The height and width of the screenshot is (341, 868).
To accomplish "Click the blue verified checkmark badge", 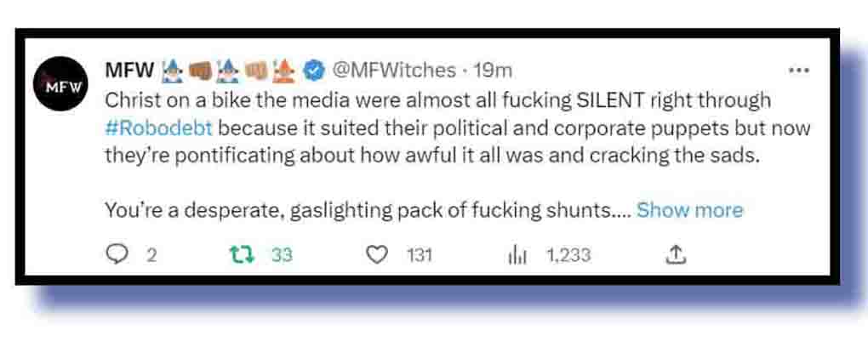I will tap(314, 70).
